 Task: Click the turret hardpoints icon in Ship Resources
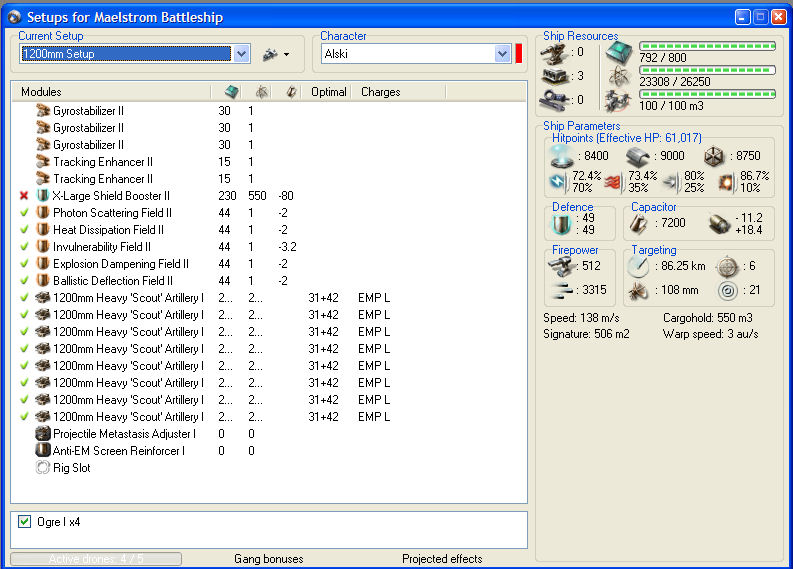click(554, 53)
